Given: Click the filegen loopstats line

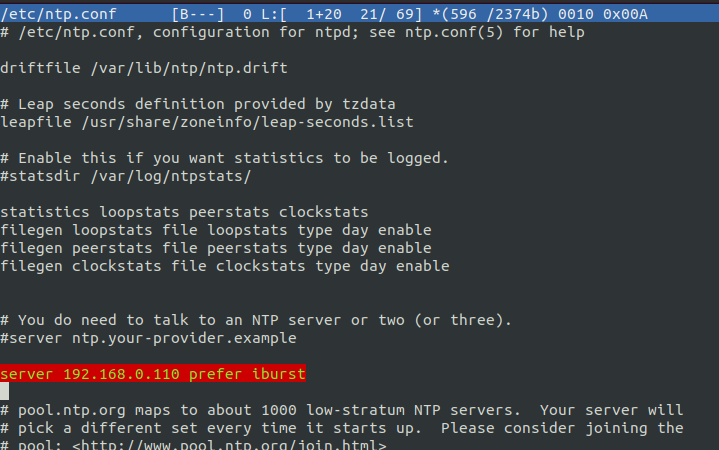Looking at the screenshot, I should [x=216, y=230].
